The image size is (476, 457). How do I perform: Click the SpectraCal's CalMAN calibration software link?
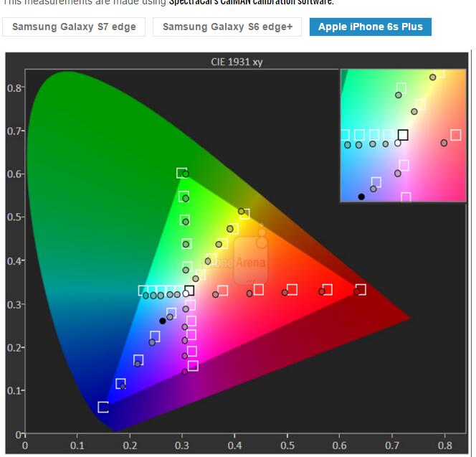click(251, 2)
